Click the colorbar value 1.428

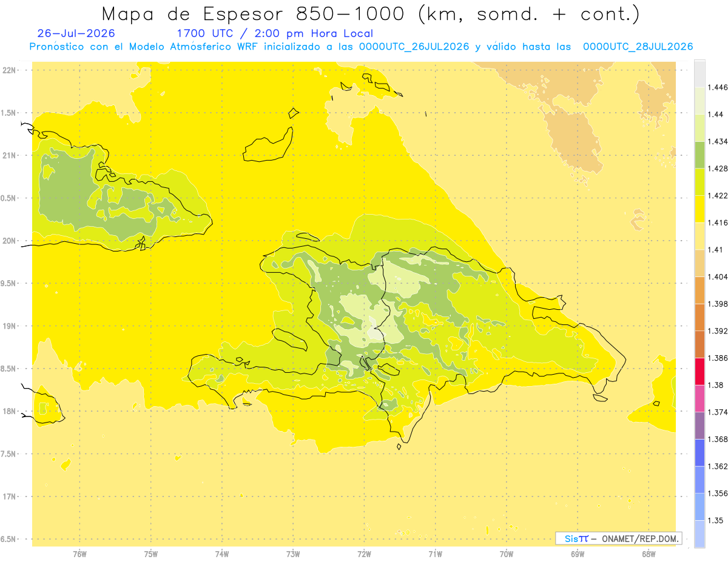pyautogui.click(x=719, y=169)
